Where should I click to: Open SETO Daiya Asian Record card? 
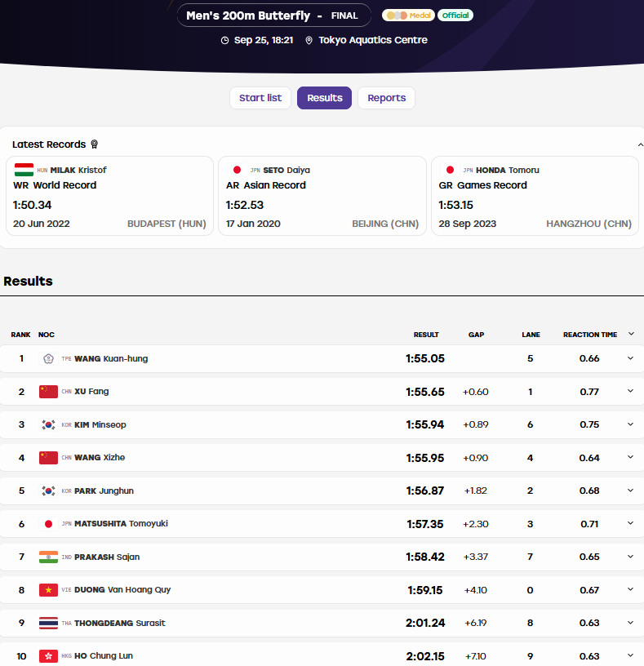[x=322, y=196]
